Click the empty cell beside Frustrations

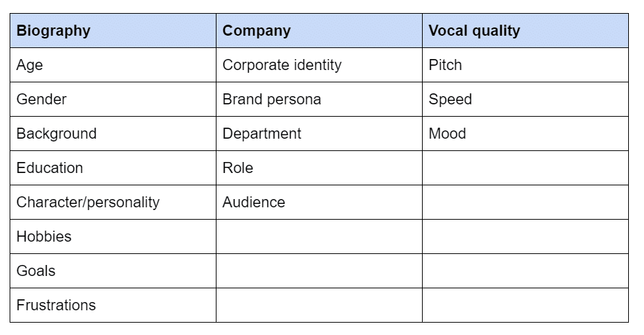tap(319, 305)
